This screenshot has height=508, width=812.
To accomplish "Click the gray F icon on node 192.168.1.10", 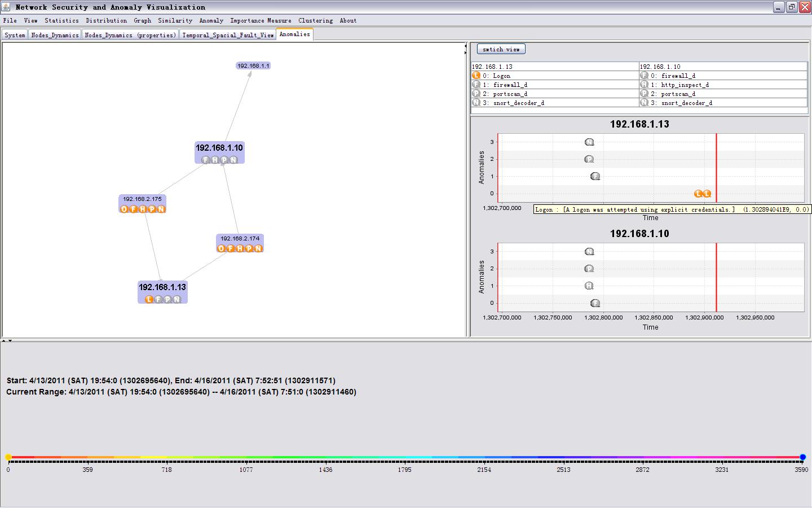I will click(205, 160).
